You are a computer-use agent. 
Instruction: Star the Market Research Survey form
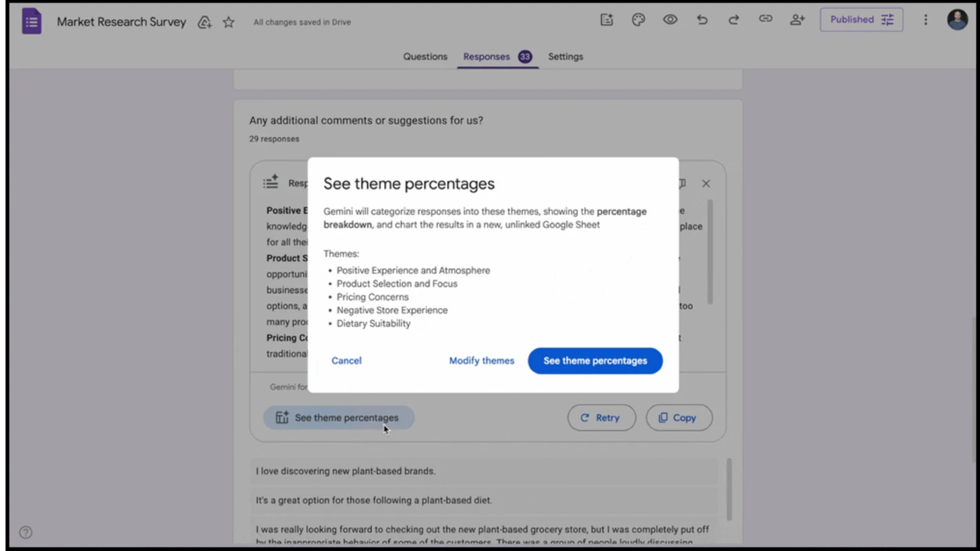pyautogui.click(x=228, y=22)
